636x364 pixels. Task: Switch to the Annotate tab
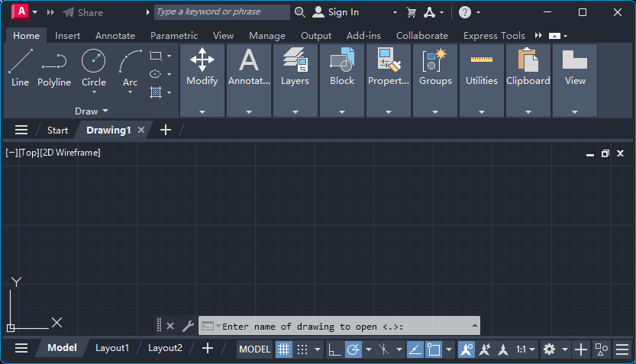[x=115, y=36]
